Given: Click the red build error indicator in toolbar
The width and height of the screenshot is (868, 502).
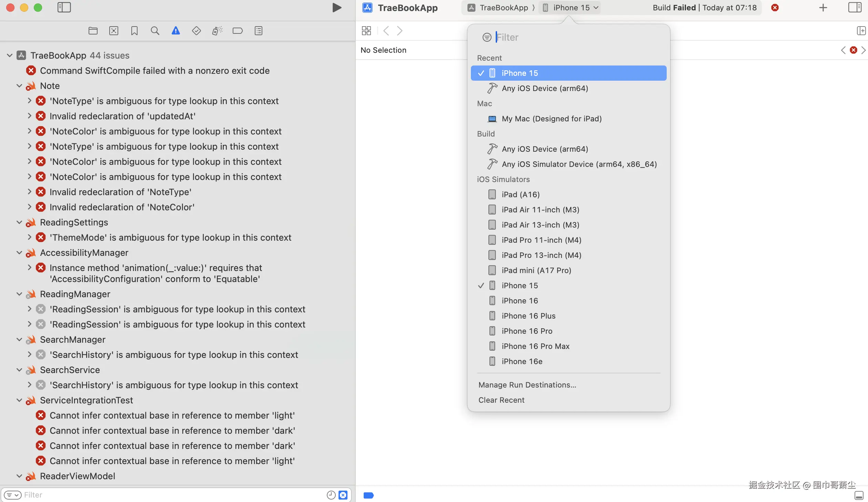Looking at the screenshot, I should [x=775, y=8].
